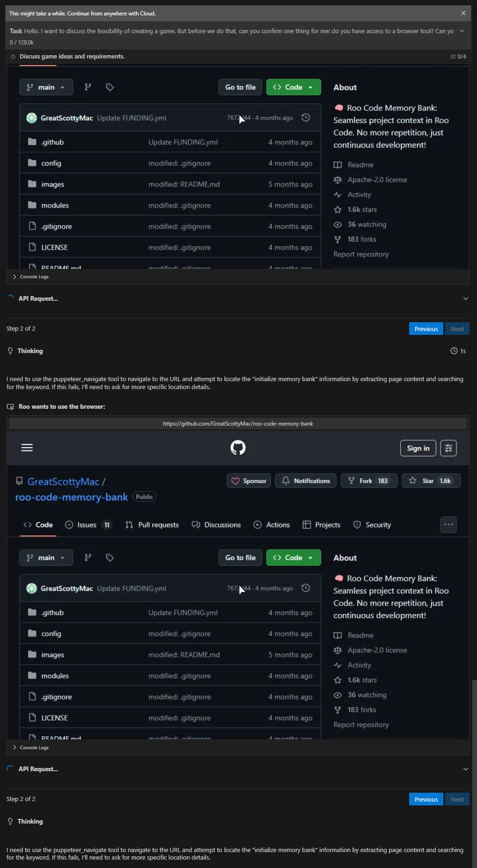
Task: Click GreatScottyMac avatar in the lower preview commit row
Action: click(x=32, y=588)
